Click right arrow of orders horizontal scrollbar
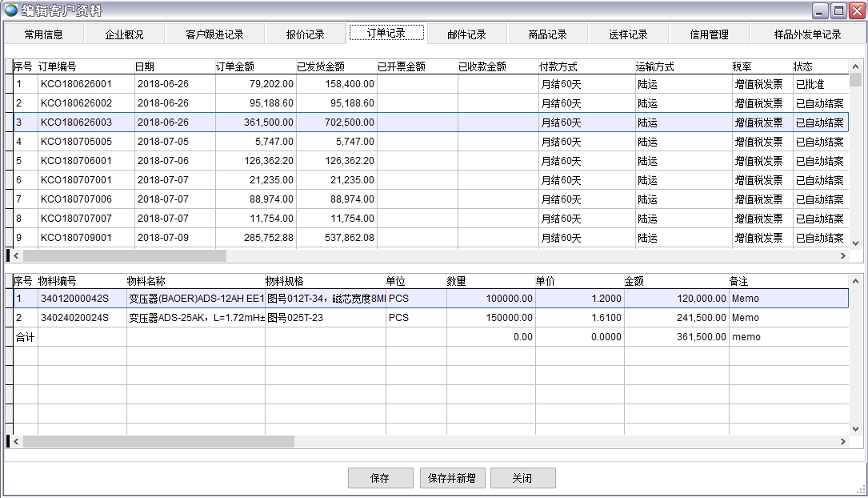Viewport: 868px width, 498px height. 842,255
